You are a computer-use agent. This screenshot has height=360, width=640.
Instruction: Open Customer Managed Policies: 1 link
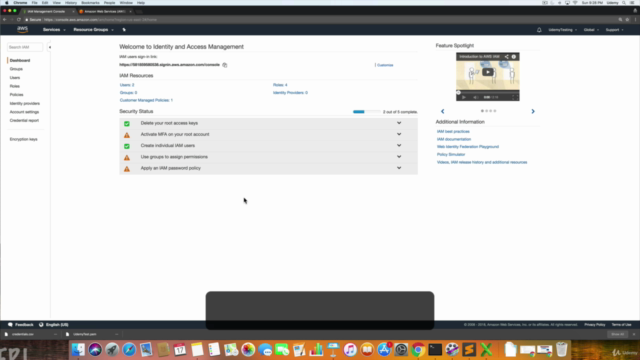coord(146,100)
